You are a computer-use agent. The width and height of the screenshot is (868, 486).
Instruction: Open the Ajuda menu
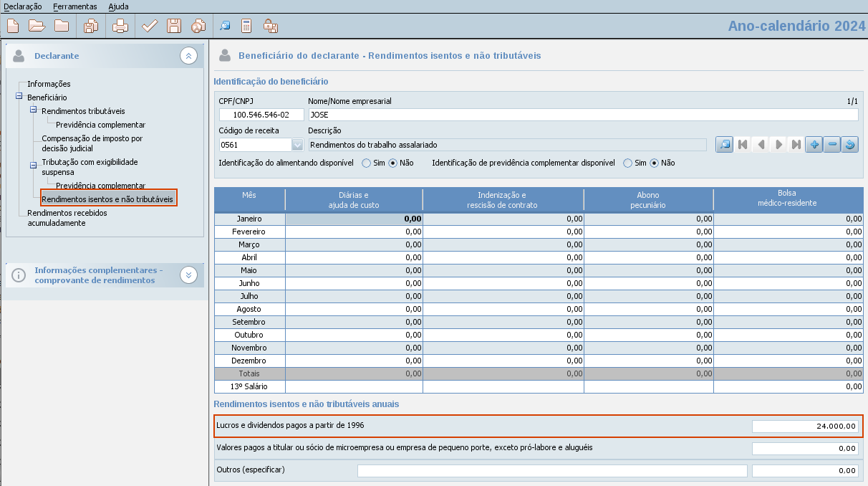click(119, 6)
